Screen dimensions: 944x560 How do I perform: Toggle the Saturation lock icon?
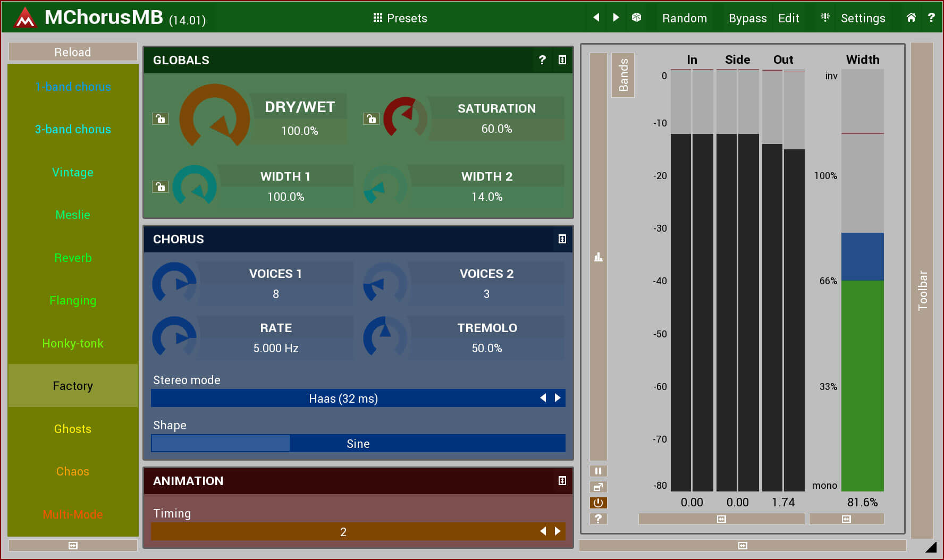[371, 118]
